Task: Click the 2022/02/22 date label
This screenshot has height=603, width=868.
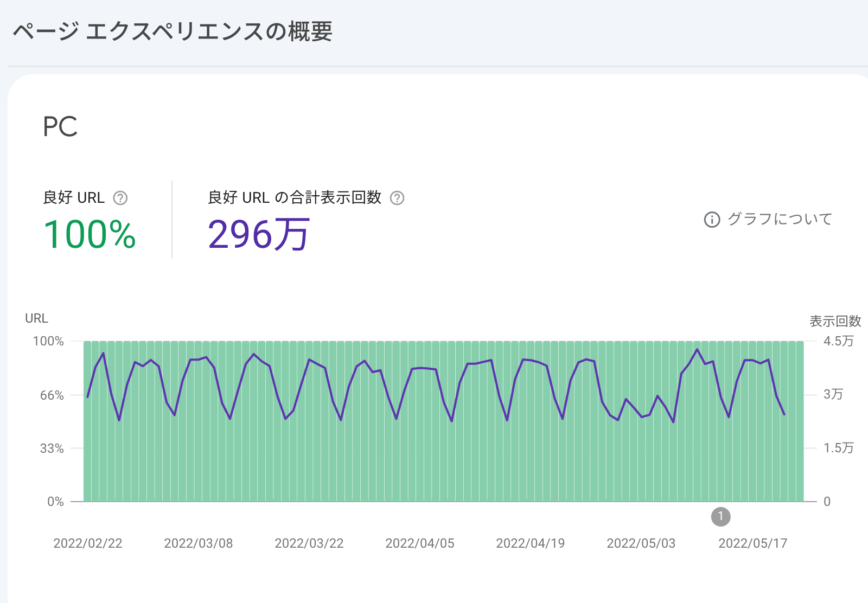Action: click(x=88, y=543)
